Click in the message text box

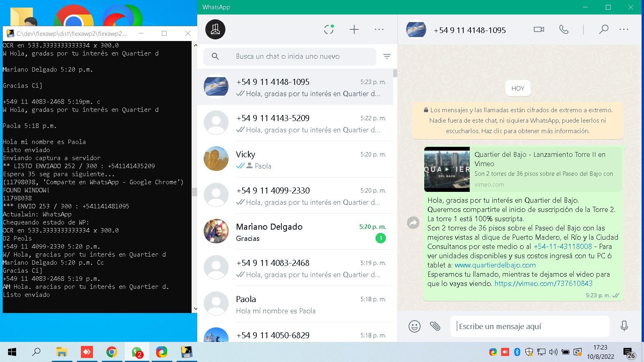530,326
